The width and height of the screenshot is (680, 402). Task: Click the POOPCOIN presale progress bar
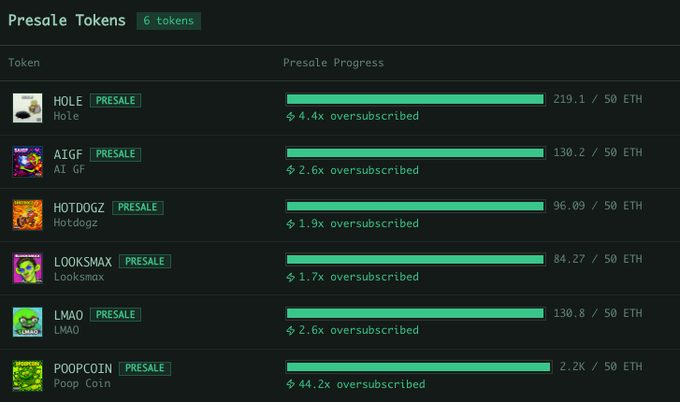pos(418,367)
